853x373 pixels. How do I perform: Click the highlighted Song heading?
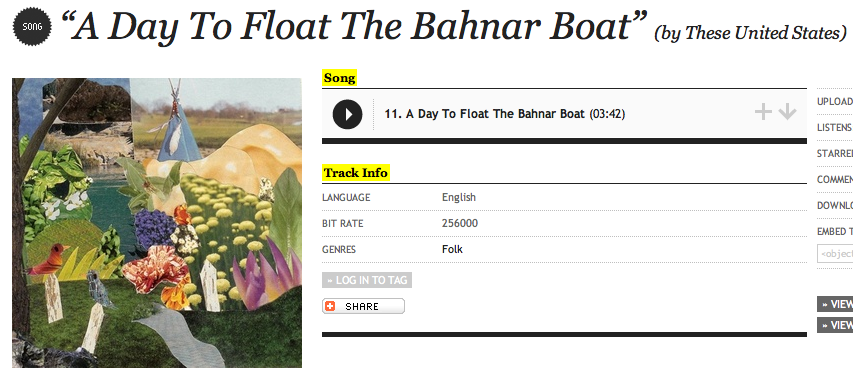pyautogui.click(x=339, y=78)
